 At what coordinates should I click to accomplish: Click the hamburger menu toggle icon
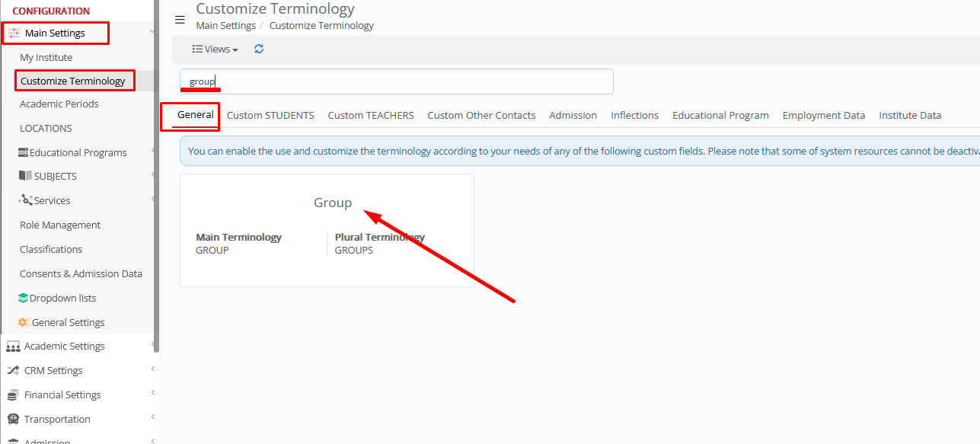(x=180, y=20)
